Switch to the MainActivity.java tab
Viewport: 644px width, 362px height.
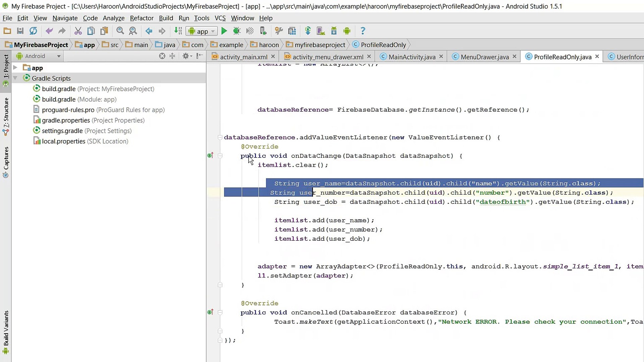(412, 57)
